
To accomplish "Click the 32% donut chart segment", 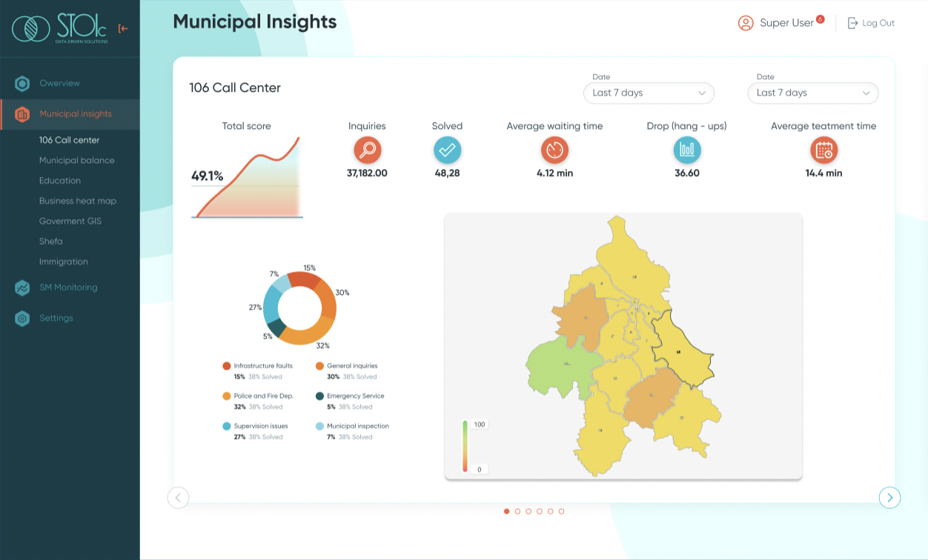I will point(305,333).
